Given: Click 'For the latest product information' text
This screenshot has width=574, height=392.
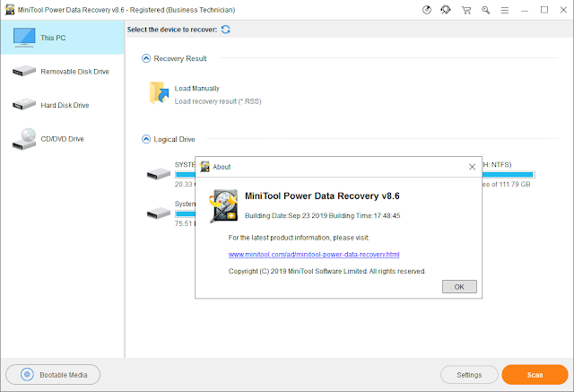Looking at the screenshot, I should click(x=299, y=238).
